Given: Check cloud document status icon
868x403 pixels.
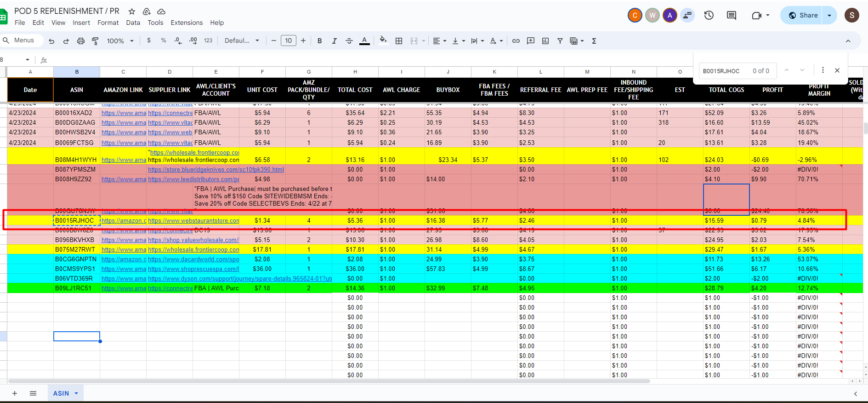Looking at the screenshot, I should coord(161,11).
